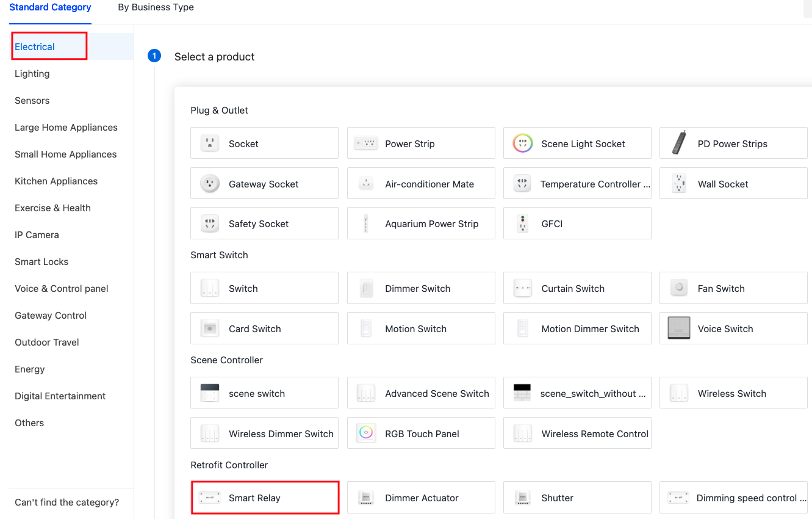Select the PD Power Strips product
The image size is (812, 519).
[x=733, y=143]
